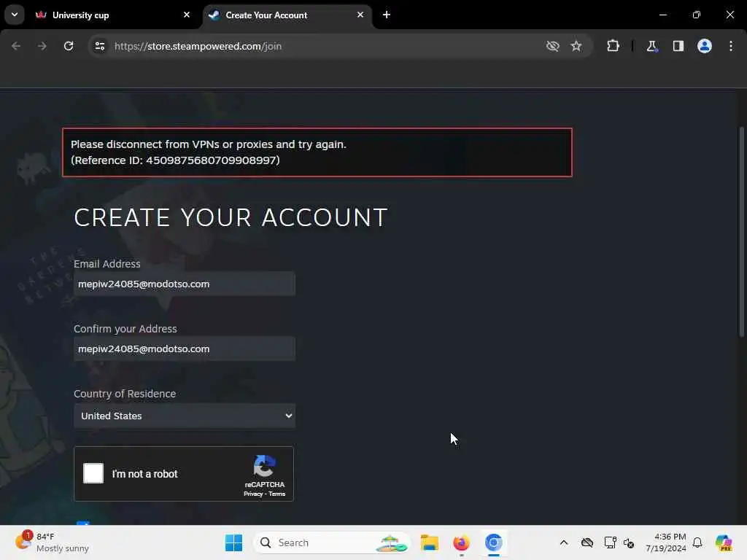Screen dimensions: 747x560
Task: Open the Windows Start menu
Action: point(233,542)
